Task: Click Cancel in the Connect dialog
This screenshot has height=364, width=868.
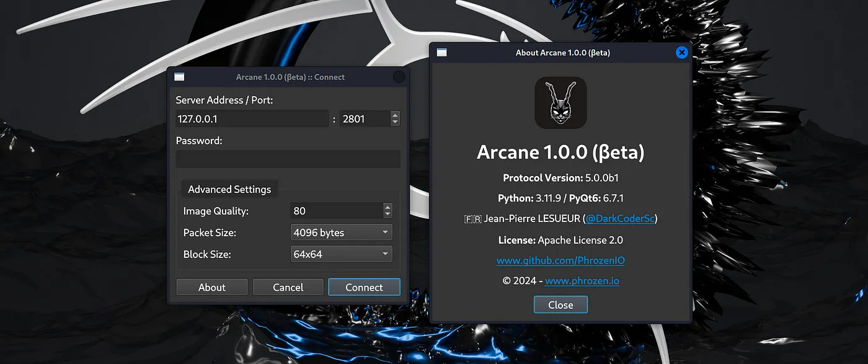Action: 288,287
